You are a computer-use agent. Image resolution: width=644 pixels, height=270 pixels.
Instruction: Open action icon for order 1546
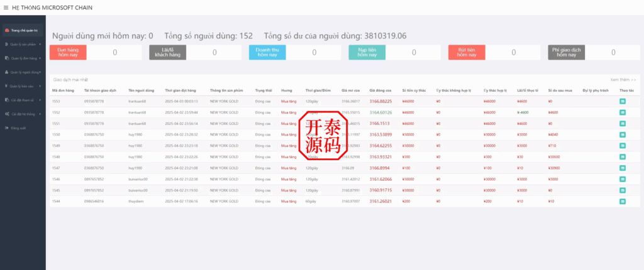(623, 179)
